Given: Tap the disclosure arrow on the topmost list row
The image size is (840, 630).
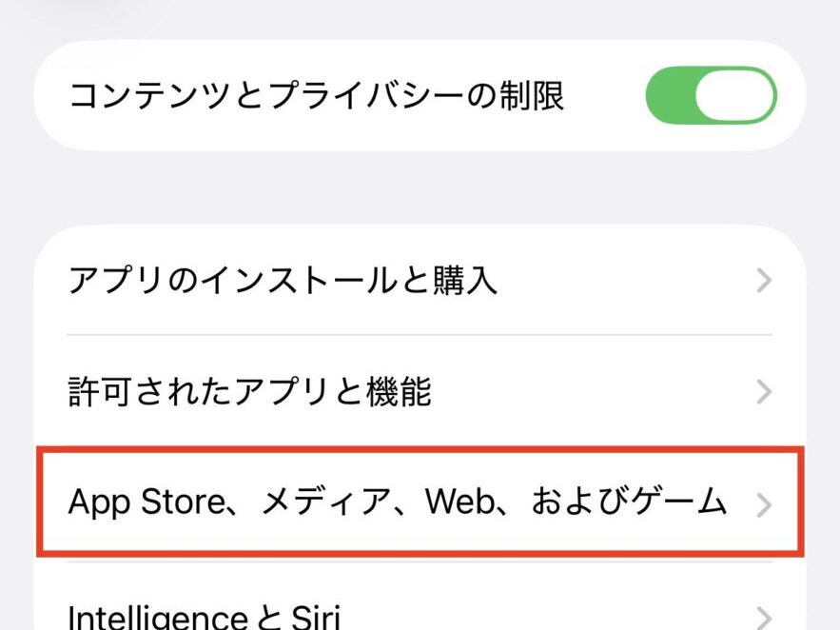Looking at the screenshot, I should coord(764,281).
